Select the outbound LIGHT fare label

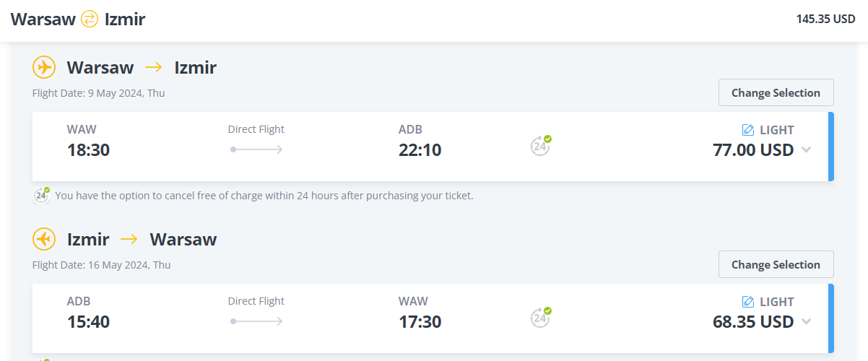coord(776,130)
